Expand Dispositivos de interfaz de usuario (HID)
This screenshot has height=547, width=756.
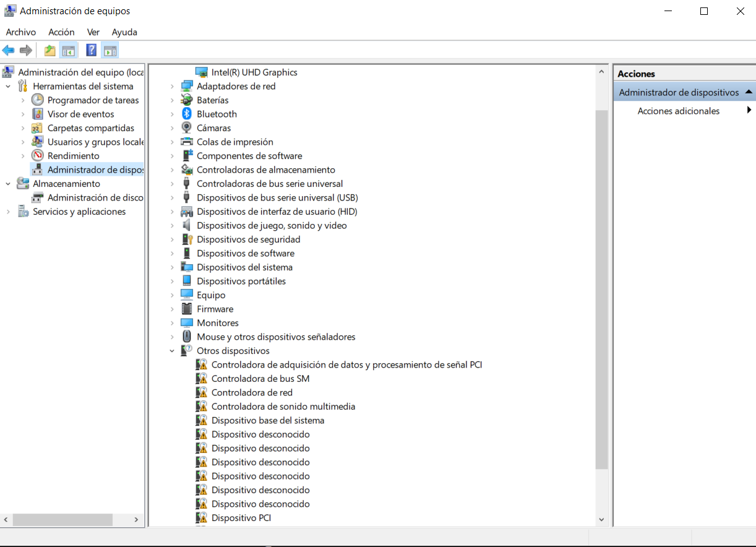tap(173, 212)
